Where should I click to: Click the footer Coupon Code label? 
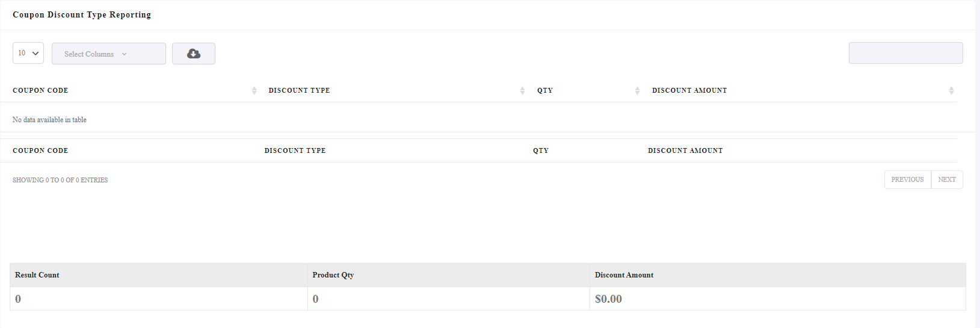pos(40,150)
